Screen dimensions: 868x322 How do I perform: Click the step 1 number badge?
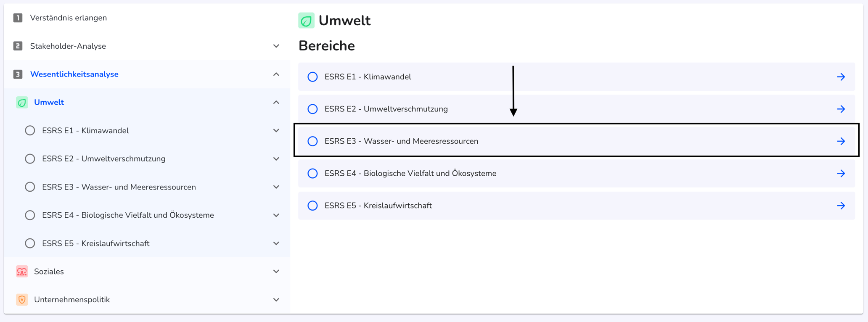18,18
